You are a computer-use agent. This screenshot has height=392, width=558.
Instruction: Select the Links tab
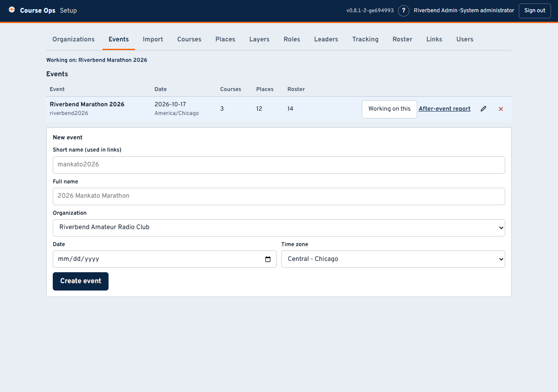pyautogui.click(x=434, y=39)
